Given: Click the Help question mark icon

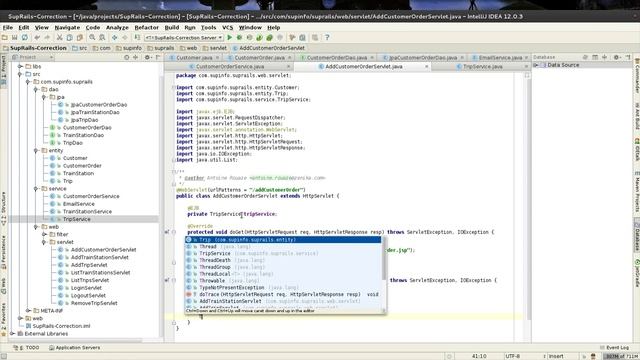Looking at the screenshot, I should pyautogui.click(x=327, y=38).
